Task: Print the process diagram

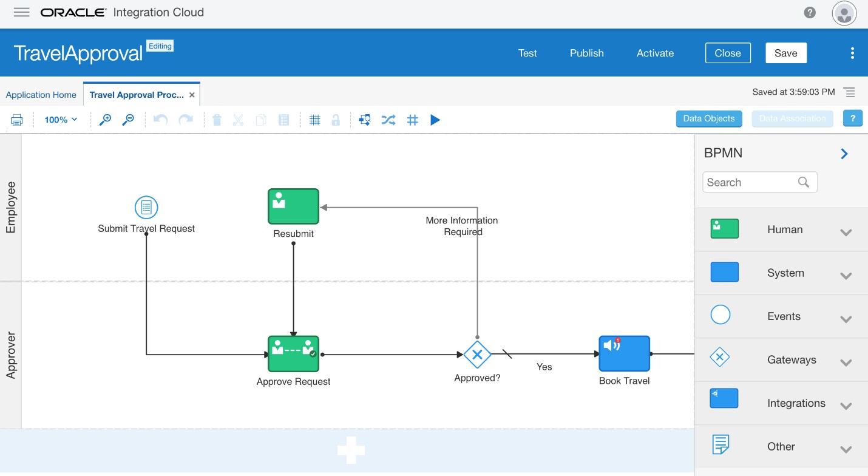Action: [x=17, y=120]
